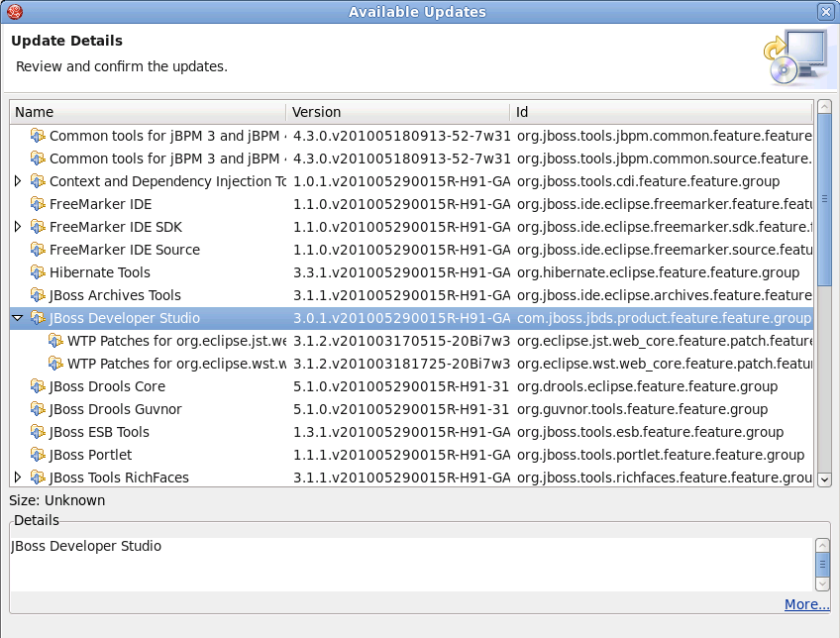The image size is (840, 638).
Task: Sort updates by the Name column header
Action: [148, 112]
